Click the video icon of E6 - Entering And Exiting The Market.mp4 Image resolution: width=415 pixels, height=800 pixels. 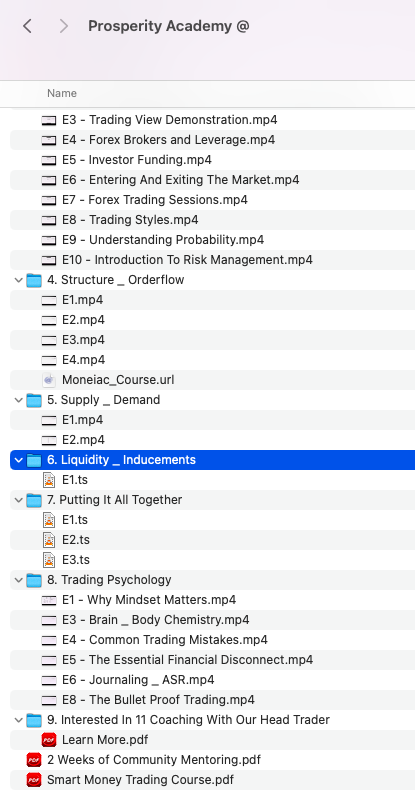(49, 180)
